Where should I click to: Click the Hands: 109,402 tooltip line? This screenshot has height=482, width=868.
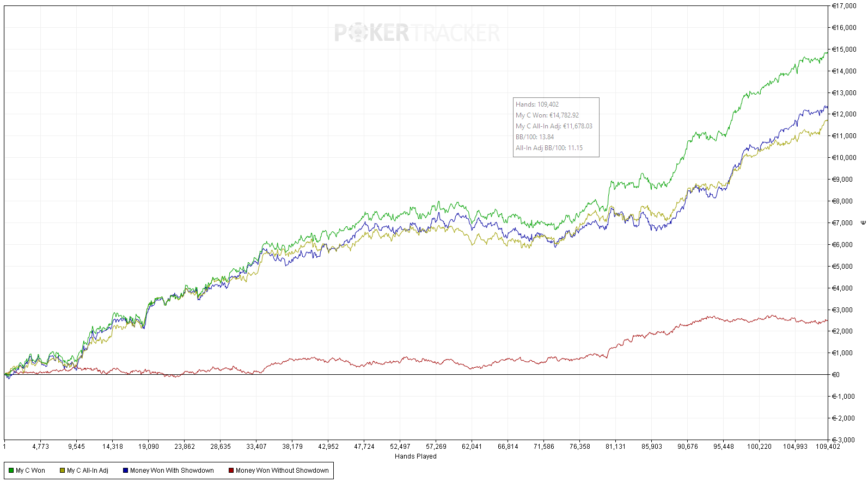537,104
